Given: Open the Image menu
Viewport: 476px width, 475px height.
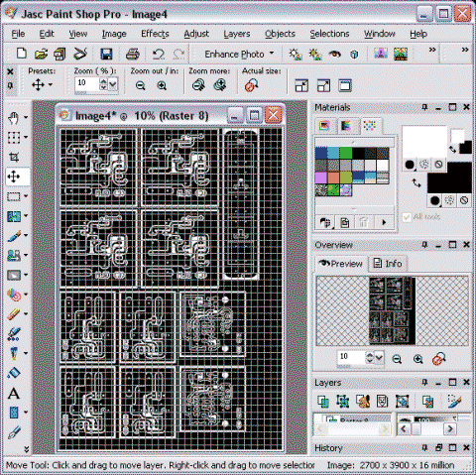Looking at the screenshot, I should pos(114,34).
